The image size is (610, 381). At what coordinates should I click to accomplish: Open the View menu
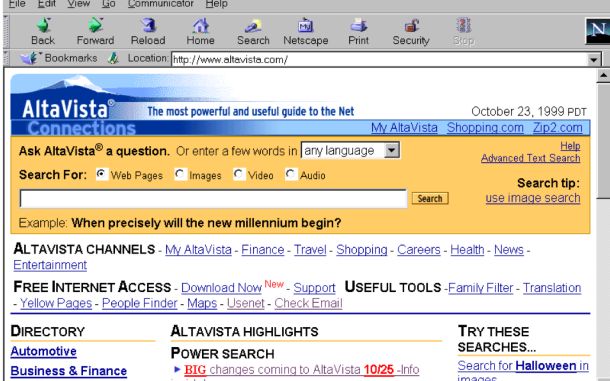[x=78, y=4]
